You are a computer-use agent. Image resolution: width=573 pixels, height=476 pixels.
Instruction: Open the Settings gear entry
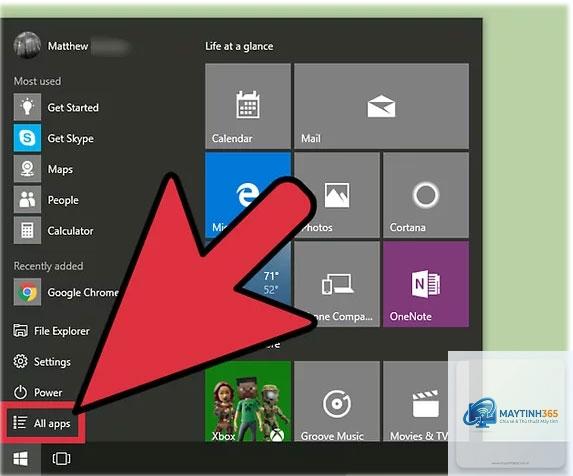coord(42,362)
